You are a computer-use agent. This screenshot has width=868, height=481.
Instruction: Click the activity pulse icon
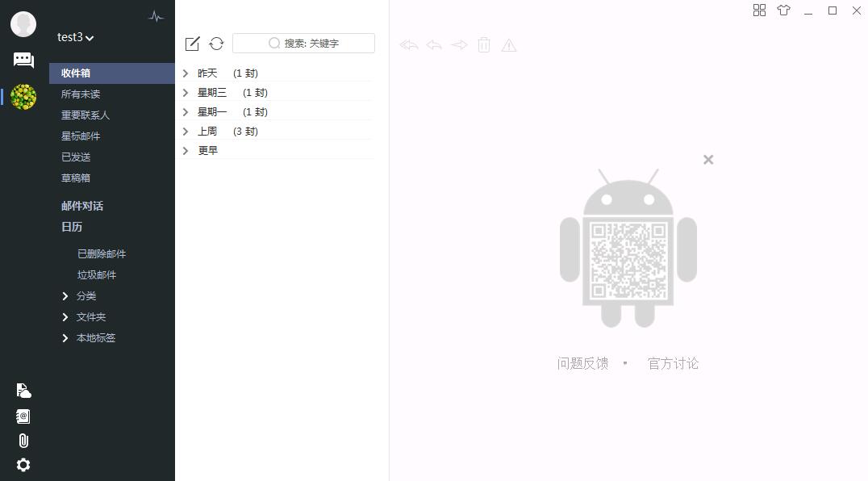coord(156,17)
